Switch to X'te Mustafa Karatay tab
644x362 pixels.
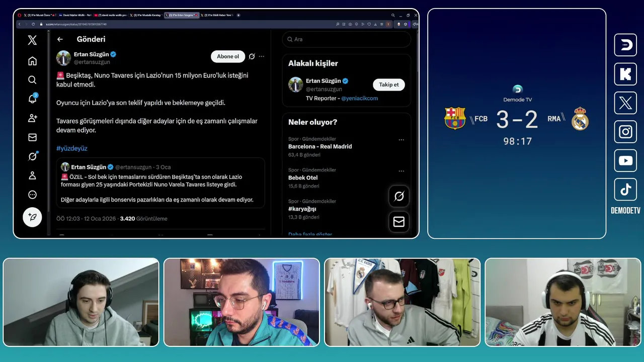coord(146,15)
